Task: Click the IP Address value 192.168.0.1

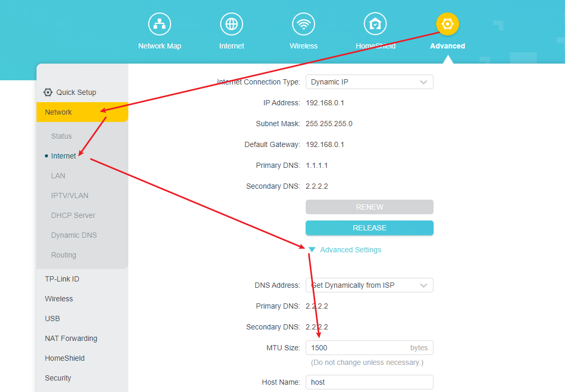Action: click(x=324, y=103)
